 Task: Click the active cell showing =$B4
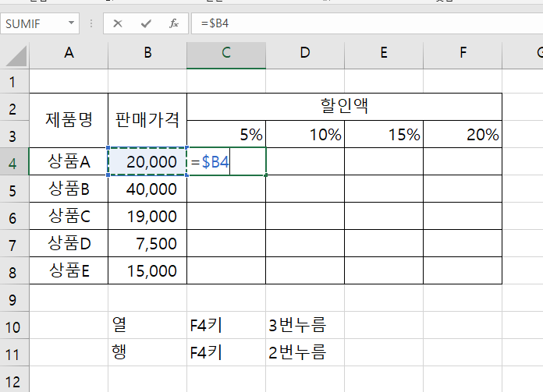pyautogui.click(x=226, y=161)
